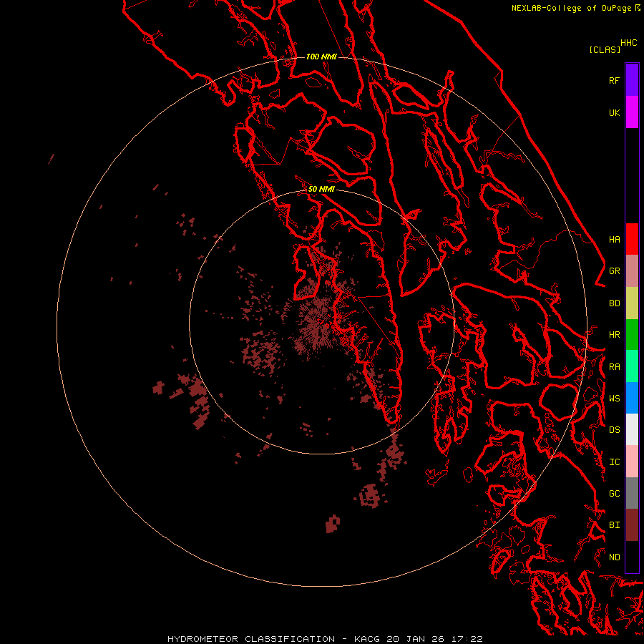Click the GR legend label

pyautogui.click(x=614, y=271)
